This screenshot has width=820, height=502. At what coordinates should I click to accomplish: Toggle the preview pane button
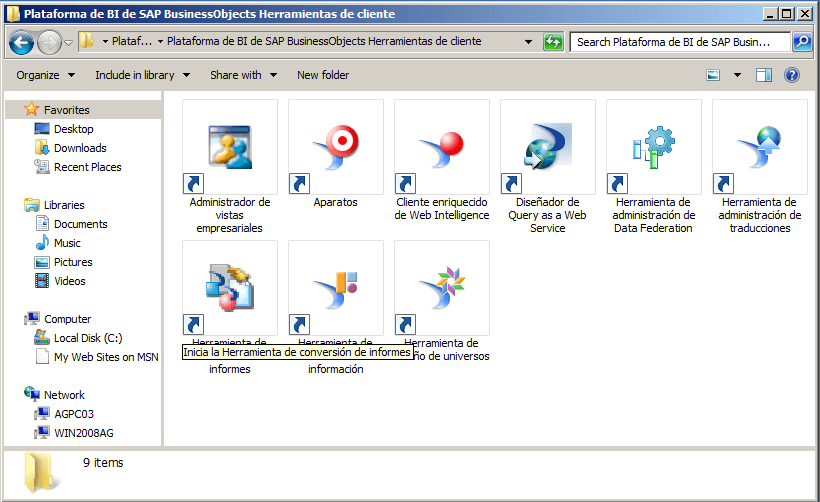(x=764, y=75)
